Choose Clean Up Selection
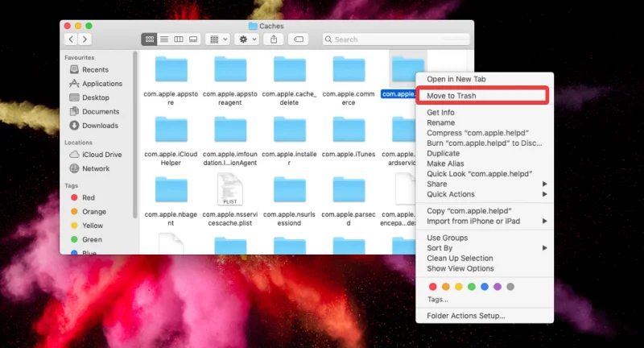The image size is (644, 348). [485, 258]
